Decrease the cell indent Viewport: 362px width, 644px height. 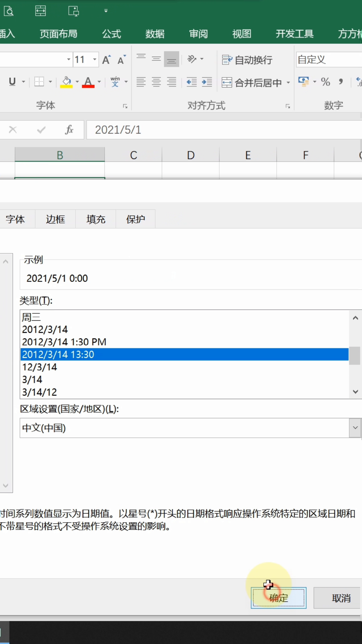191,82
